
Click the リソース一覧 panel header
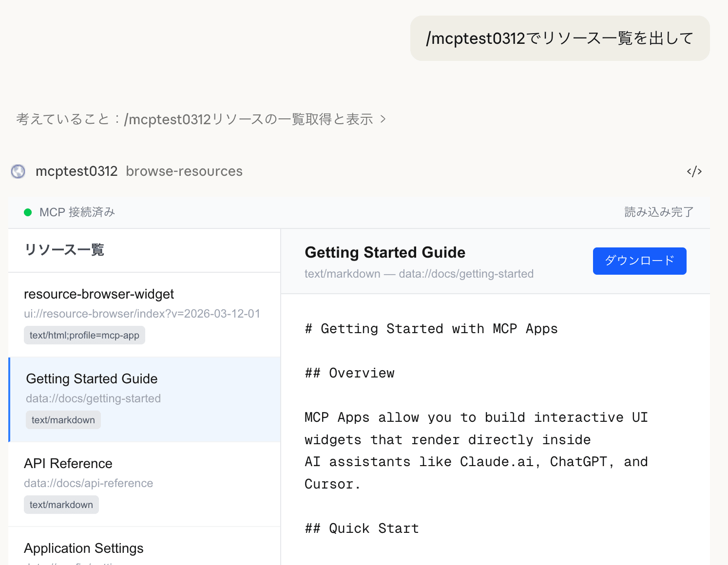click(64, 250)
